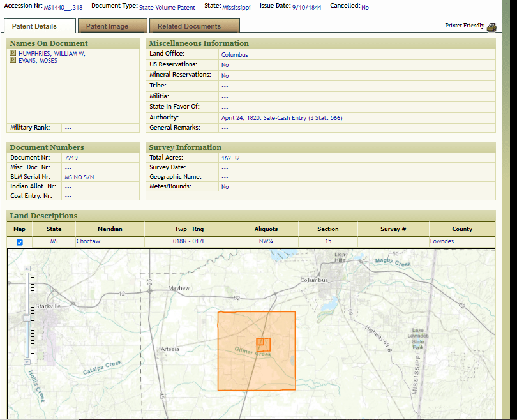Click the P icon beside HUMPHRIES, WILLIAM W
517x420 pixels.
13,54
